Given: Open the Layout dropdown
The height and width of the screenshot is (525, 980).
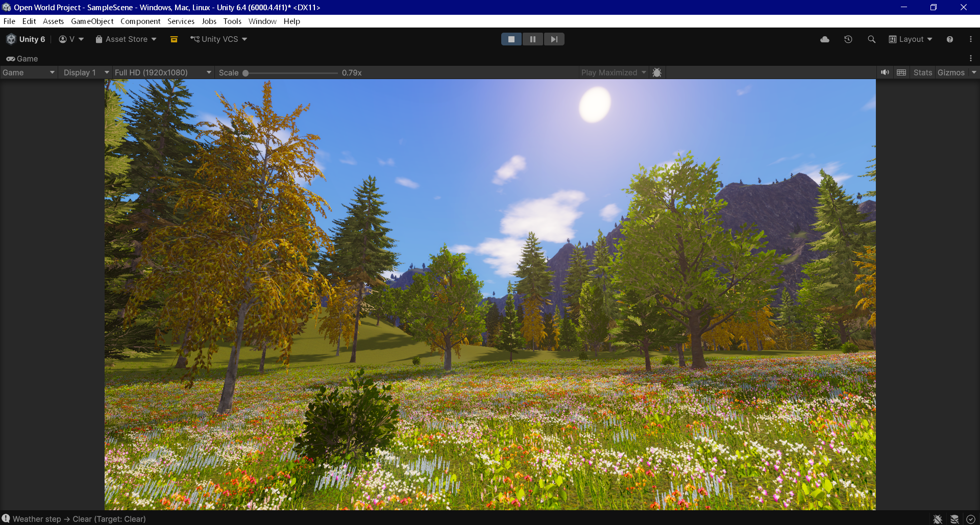Looking at the screenshot, I should pyautogui.click(x=911, y=39).
